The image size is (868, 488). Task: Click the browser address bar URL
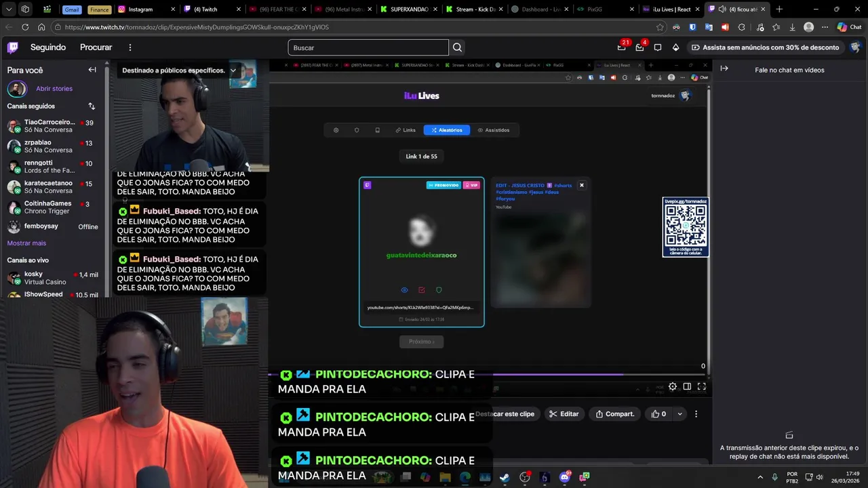coord(197,27)
